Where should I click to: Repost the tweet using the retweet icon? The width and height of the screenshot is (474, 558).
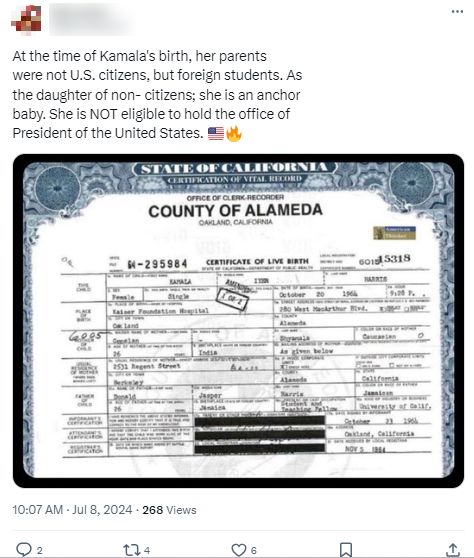tap(131, 550)
